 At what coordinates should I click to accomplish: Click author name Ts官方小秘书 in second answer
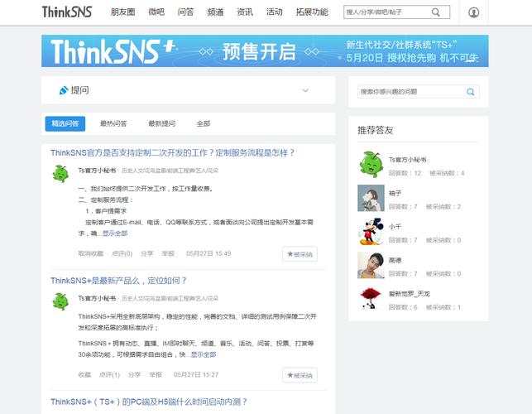pyautogui.click(x=97, y=298)
